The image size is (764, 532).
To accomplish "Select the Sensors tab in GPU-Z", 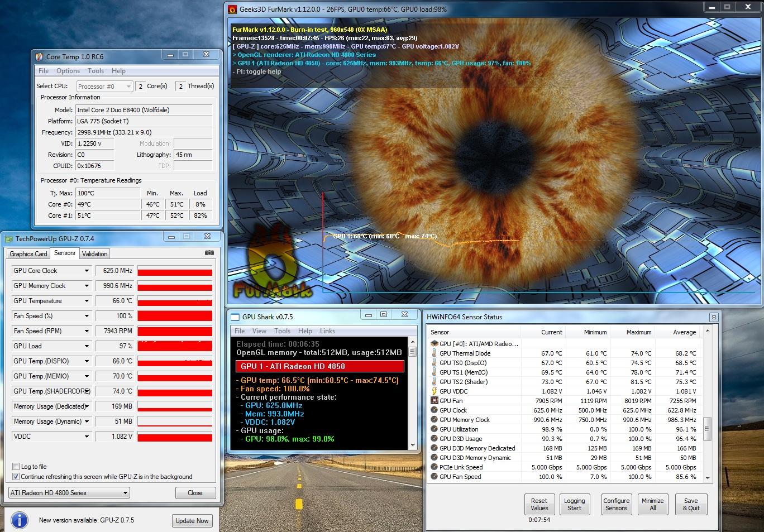I will (64, 253).
